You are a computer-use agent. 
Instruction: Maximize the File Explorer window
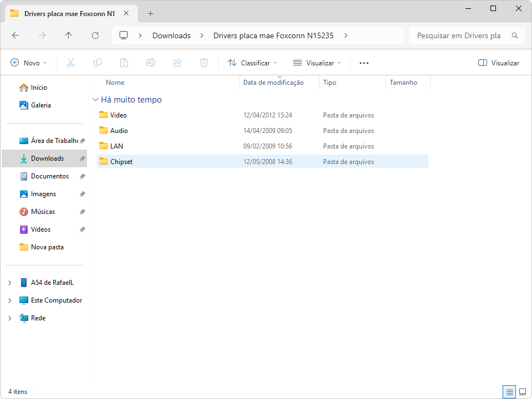tap(493, 8)
